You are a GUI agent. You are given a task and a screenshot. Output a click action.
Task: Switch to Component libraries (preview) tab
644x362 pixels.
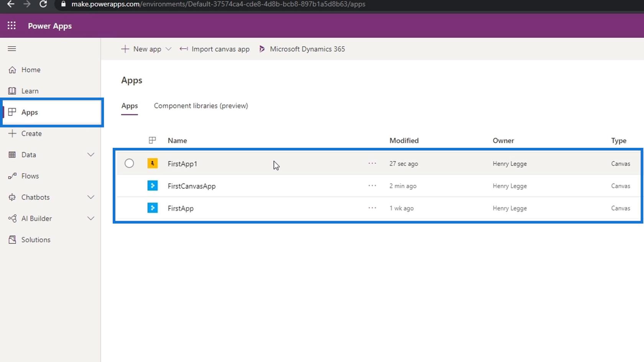click(x=201, y=106)
